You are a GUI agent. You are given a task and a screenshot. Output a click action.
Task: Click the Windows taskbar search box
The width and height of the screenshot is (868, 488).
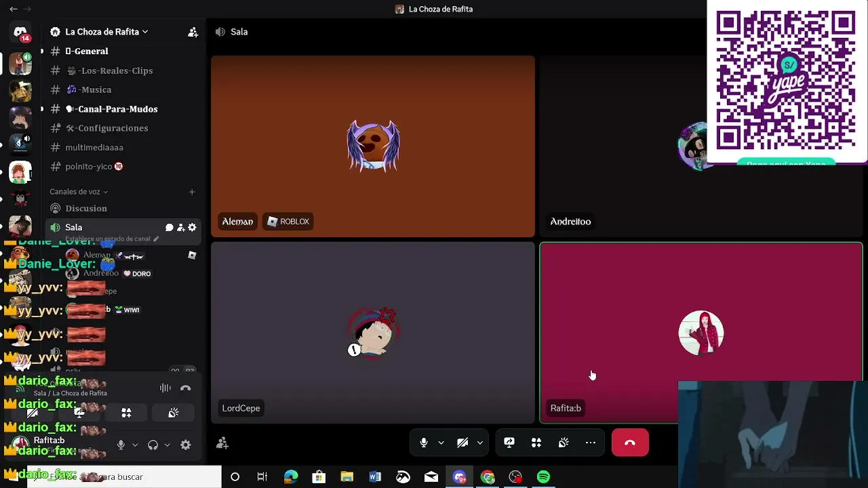coord(124,477)
